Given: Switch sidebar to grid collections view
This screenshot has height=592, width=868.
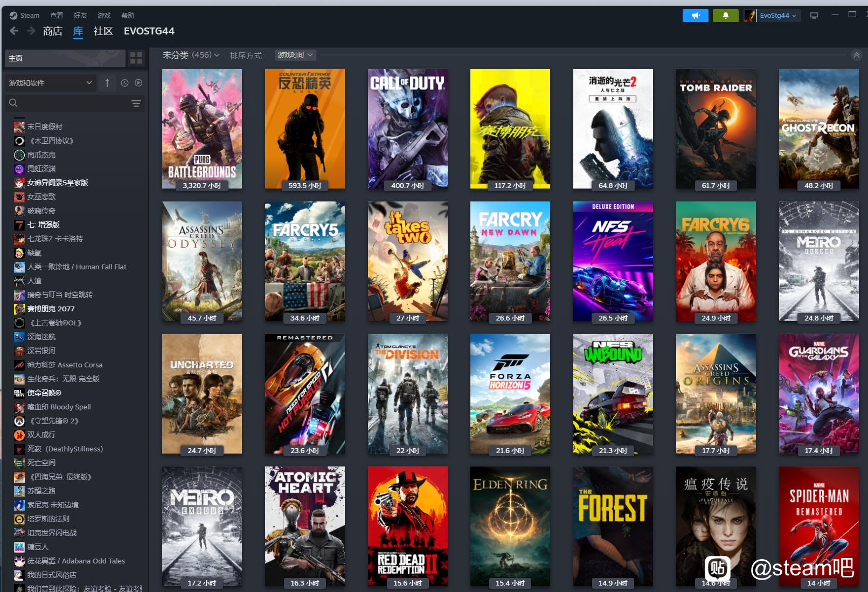Looking at the screenshot, I should 137,58.
